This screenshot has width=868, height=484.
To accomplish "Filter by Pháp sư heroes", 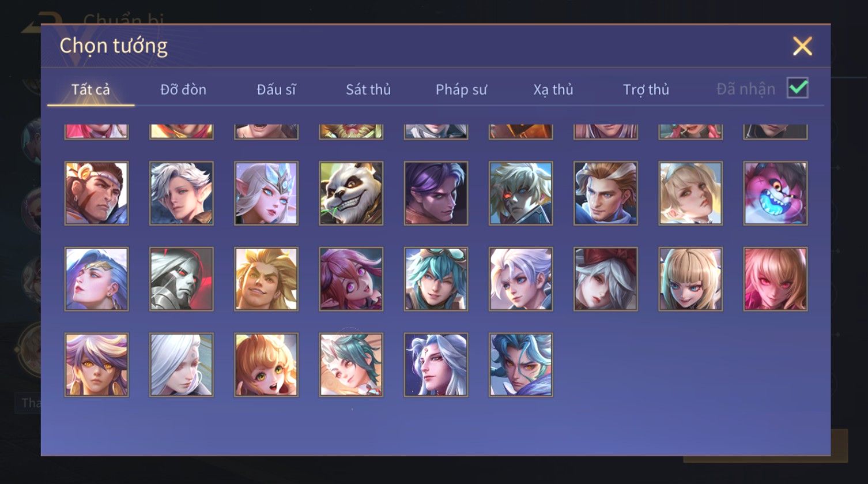I will [461, 89].
